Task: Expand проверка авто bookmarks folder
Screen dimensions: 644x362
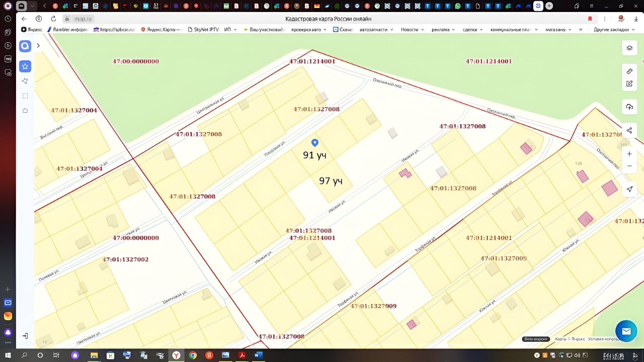Action: coord(308,30)
